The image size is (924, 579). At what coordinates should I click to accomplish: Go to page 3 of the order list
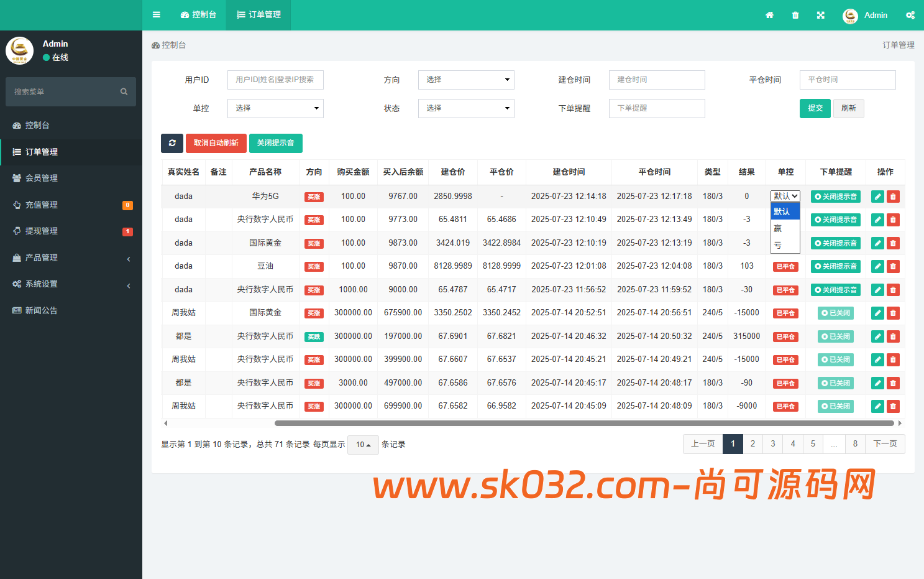772,443
